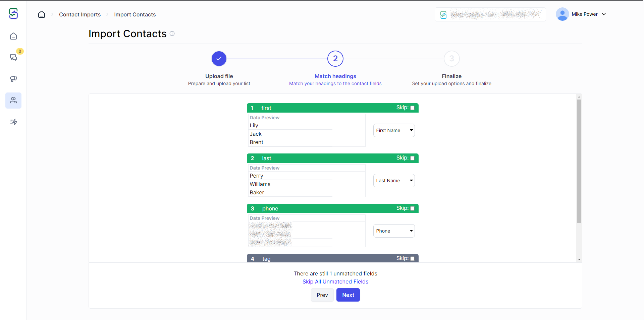Click the step 3 Finalize circle
The image size is (644, 320).
[x=452, y=59]
